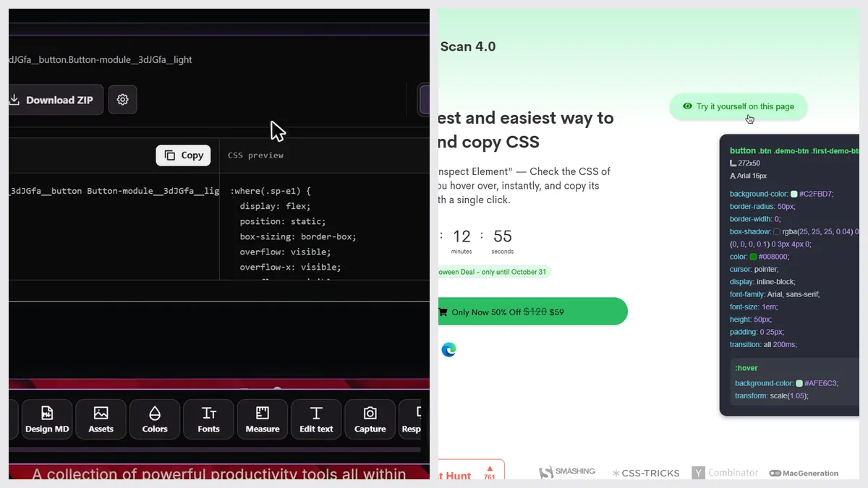
Task: Click the Smashing Magazine logo
Action: click(x=568, y=472)
